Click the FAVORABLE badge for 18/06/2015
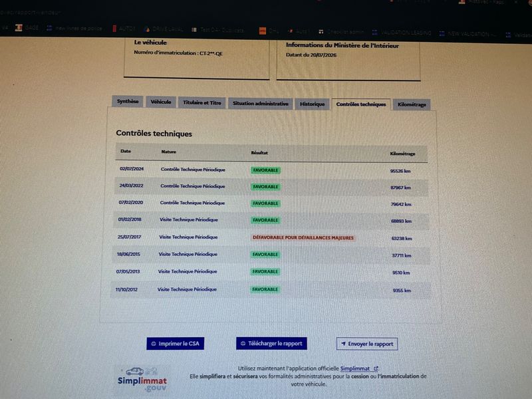 coord(265,255)
